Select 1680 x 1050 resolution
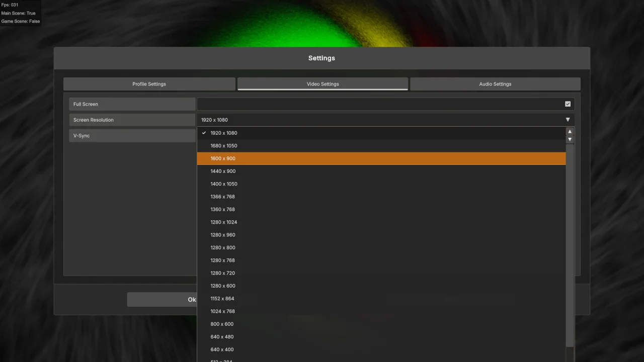The width and height of the screenshot is (644, 362). pyautogui.click(x=381, y=146)
